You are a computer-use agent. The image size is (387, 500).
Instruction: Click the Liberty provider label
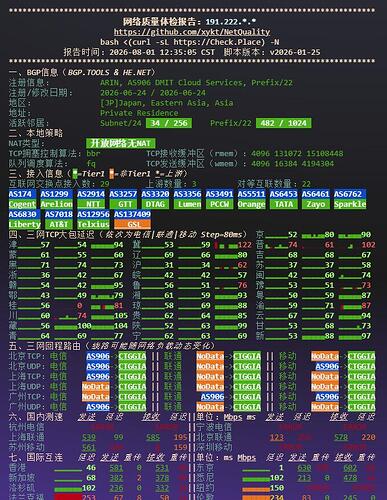24,224
